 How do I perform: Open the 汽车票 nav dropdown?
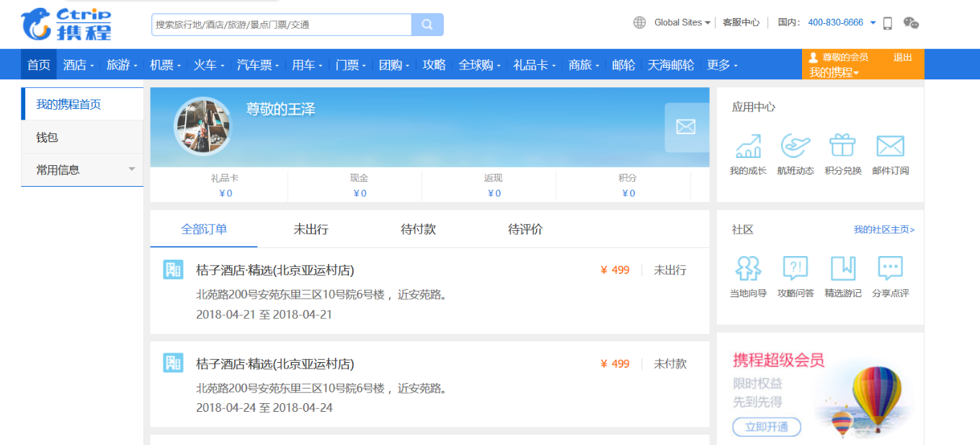(x=257, y=65)
